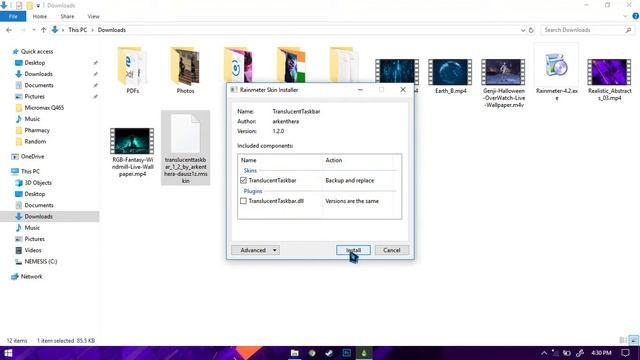This screenshot has width=640, height=360.
Task: Open Explorer help icon
Action: coord(635,16)
